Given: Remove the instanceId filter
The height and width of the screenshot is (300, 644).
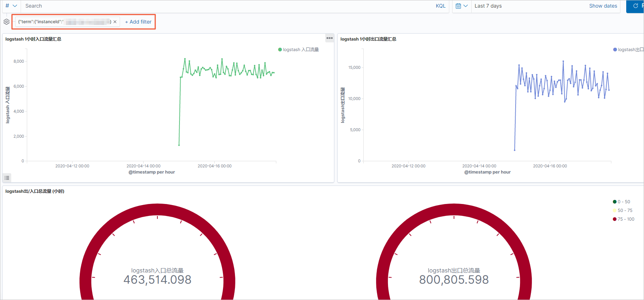Looking at the screenshot, I should (x=115, y=22).
